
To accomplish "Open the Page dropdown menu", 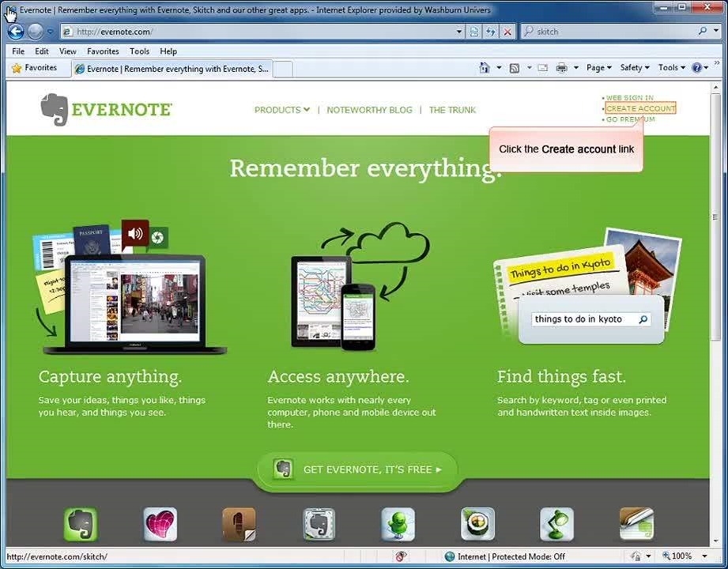I will 599,68.
